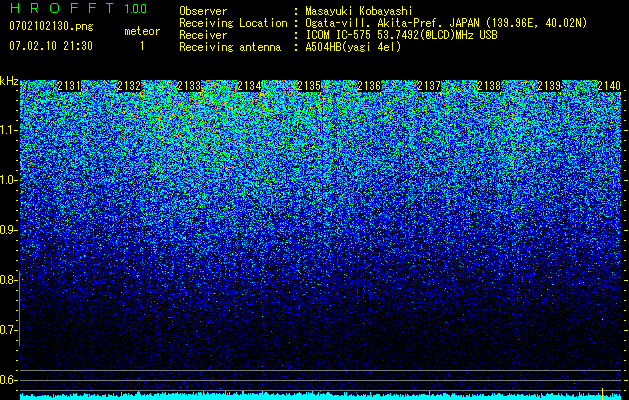629x400 pixels.
Task: Click the 0.7 kHz frequency axis label
Action: click(x=9, y=330)
